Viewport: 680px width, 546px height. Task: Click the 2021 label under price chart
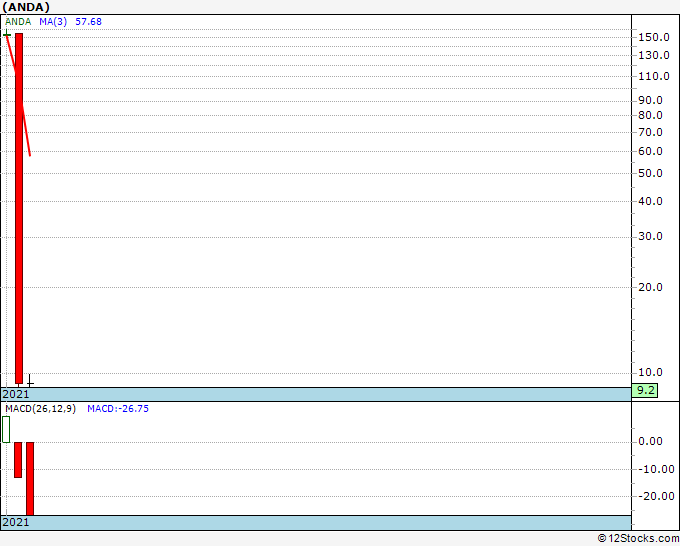click(x=16, y=394)
